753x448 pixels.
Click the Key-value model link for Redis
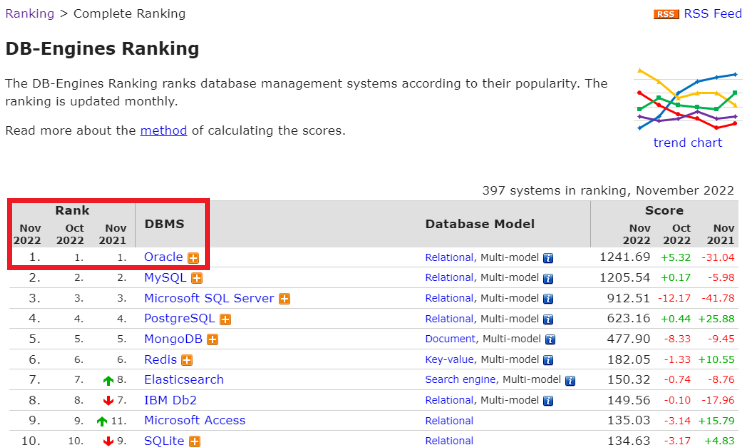click(449, 360)
